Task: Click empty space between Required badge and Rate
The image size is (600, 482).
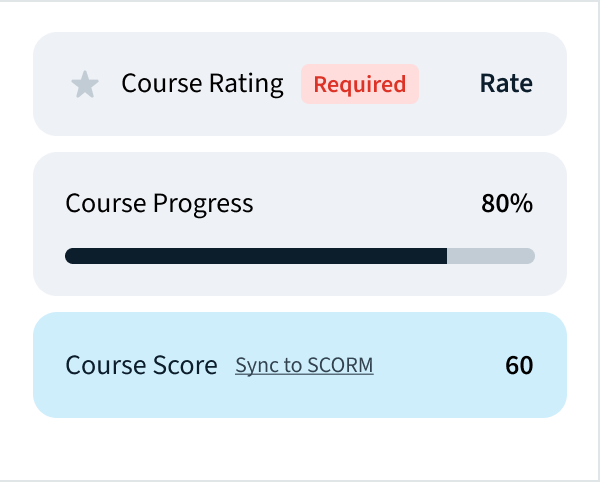Action: pos(449,85)
